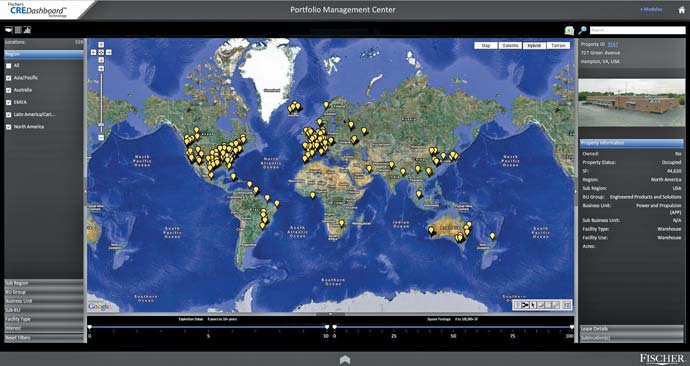Click the Reset Filters button

pyautogui.click(x=44, y=337)
